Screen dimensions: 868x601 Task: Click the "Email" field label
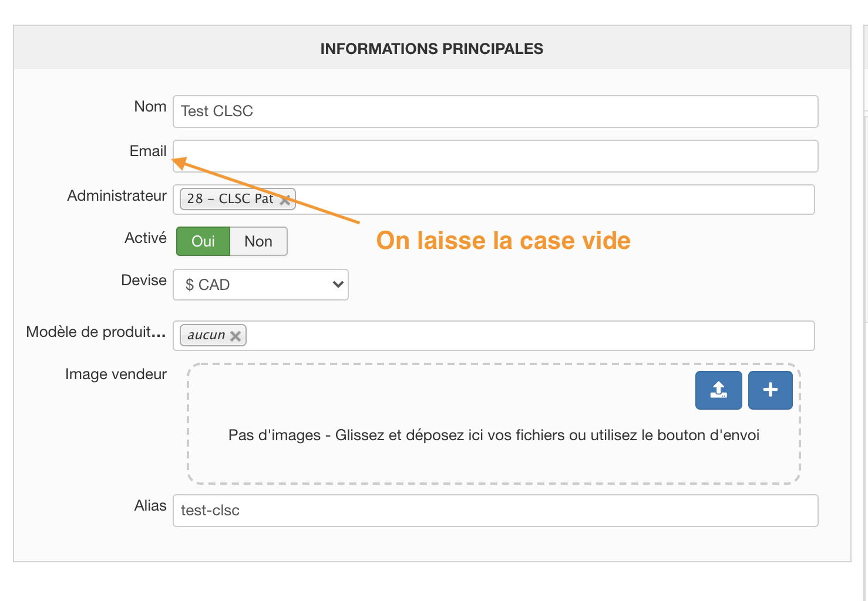(148, 151)
